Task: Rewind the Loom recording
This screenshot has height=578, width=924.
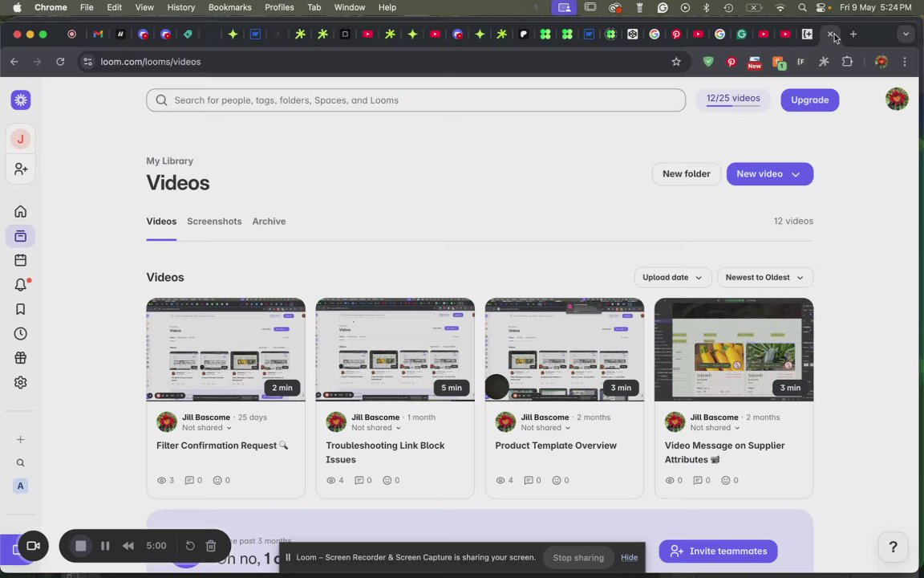Action: coord(128,546)
